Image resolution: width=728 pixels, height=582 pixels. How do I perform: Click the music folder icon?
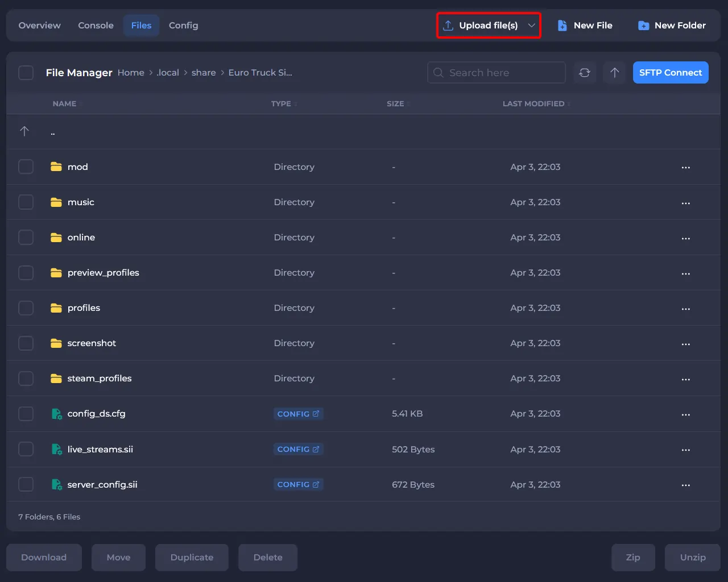56,202
